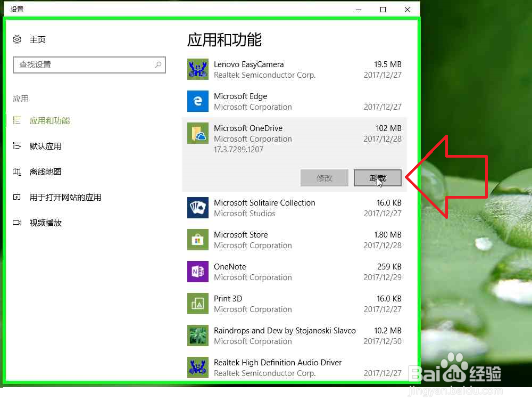Viewport: 532px width, 409px height.
Task: Select Raindrops and Dew by Stojanoski Slavco
Action: tap(285, 331)
